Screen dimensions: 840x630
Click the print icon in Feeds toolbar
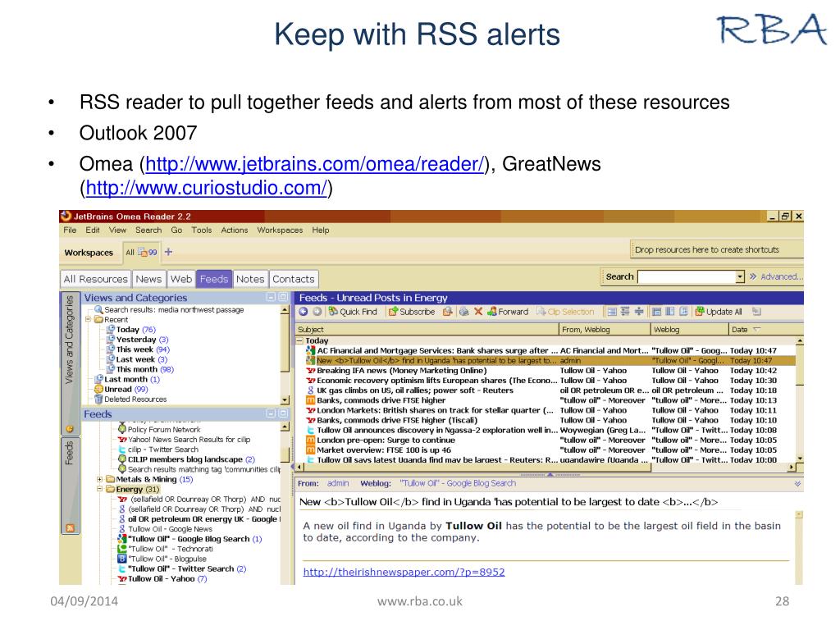464,311
